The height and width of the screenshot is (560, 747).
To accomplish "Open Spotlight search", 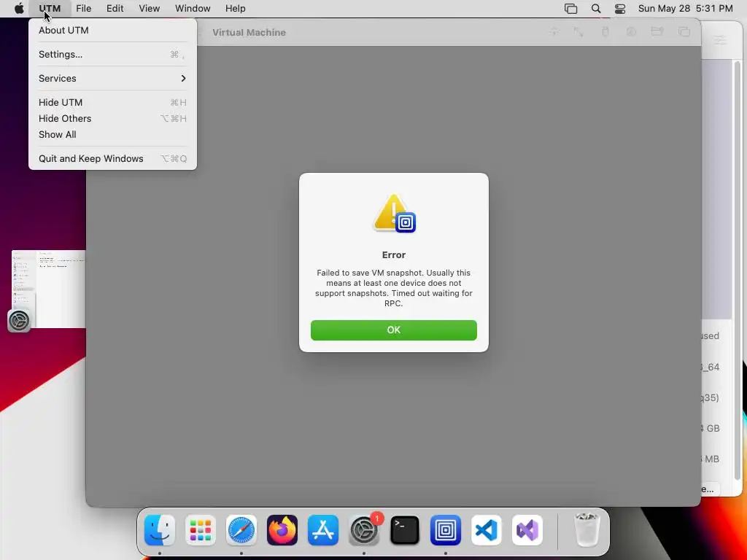I will (x=595, y=9).
